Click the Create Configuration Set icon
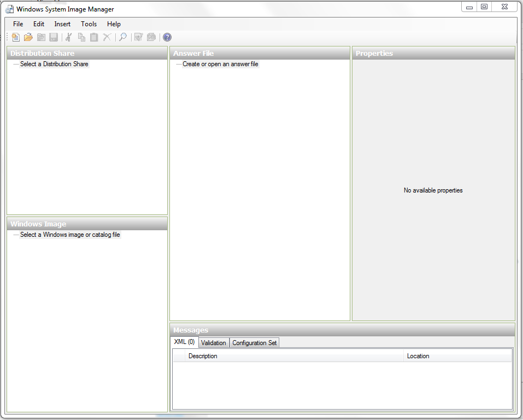Image resolution: width=523 pixels, height=420 pixels. 151,37
